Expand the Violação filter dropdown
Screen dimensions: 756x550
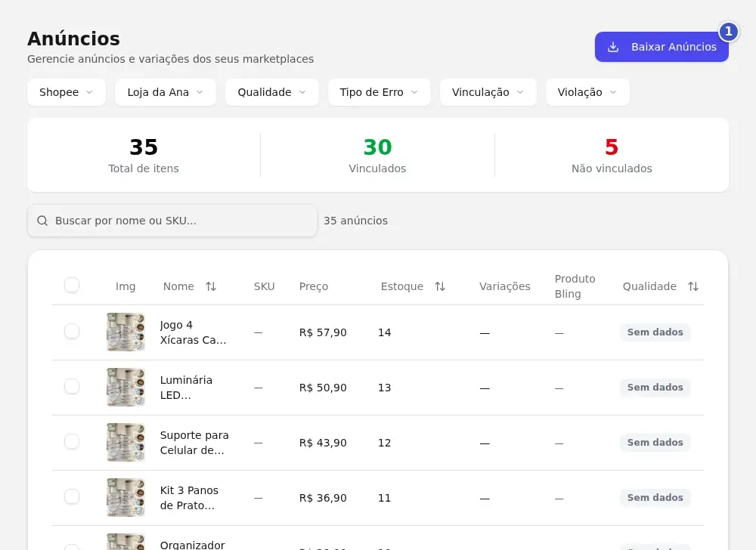click(x=587, y=92)
